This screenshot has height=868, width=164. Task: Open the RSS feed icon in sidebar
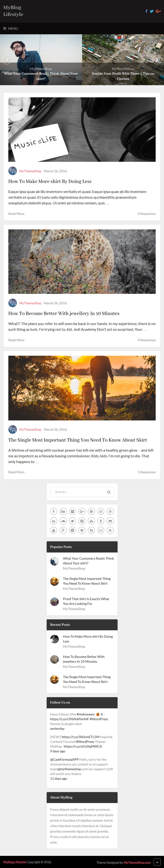pyautogui.click(x=110, y=530)
